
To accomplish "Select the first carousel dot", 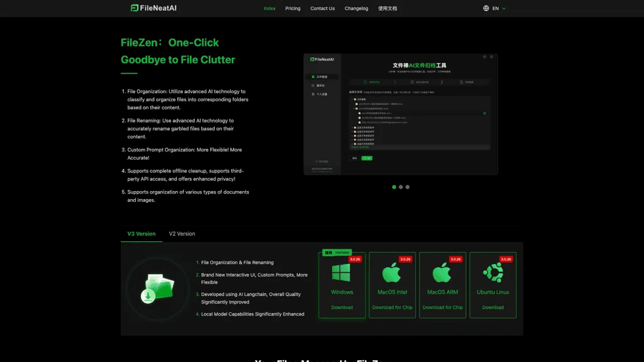I will point(394,187).
